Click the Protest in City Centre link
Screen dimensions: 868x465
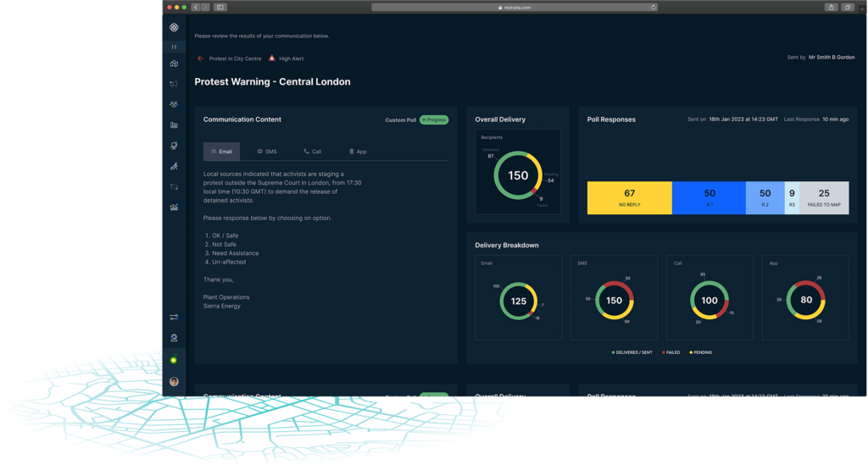pyautogui.click(x=234, y=58)
